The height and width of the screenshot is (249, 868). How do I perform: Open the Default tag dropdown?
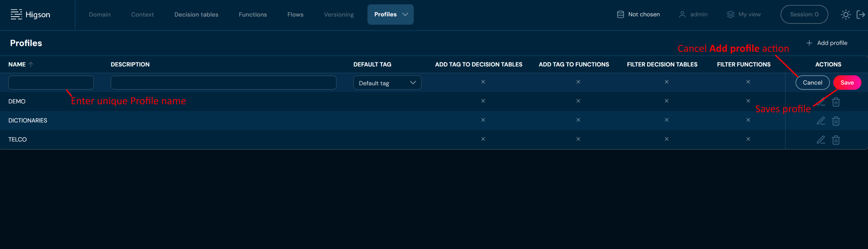point(387,83)
